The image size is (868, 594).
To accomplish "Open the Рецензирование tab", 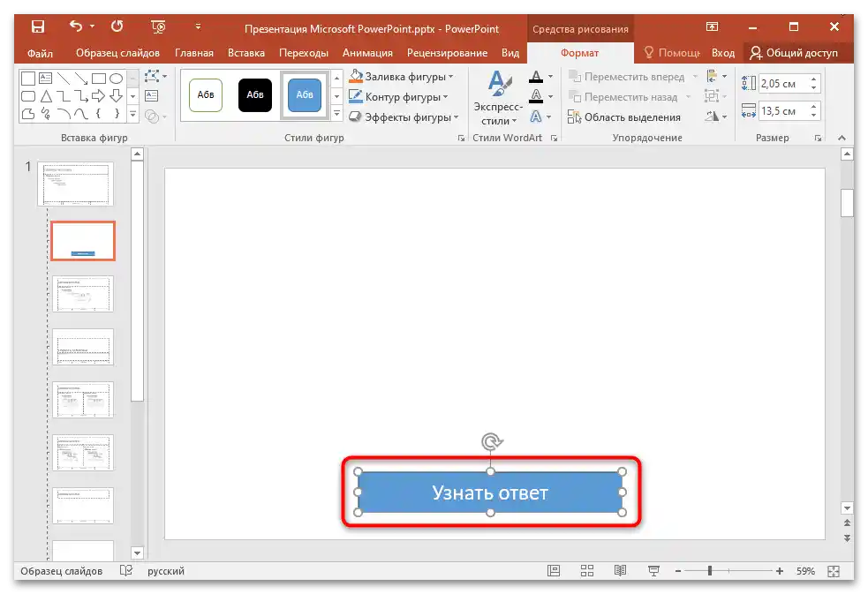I will tap(447, 53).
